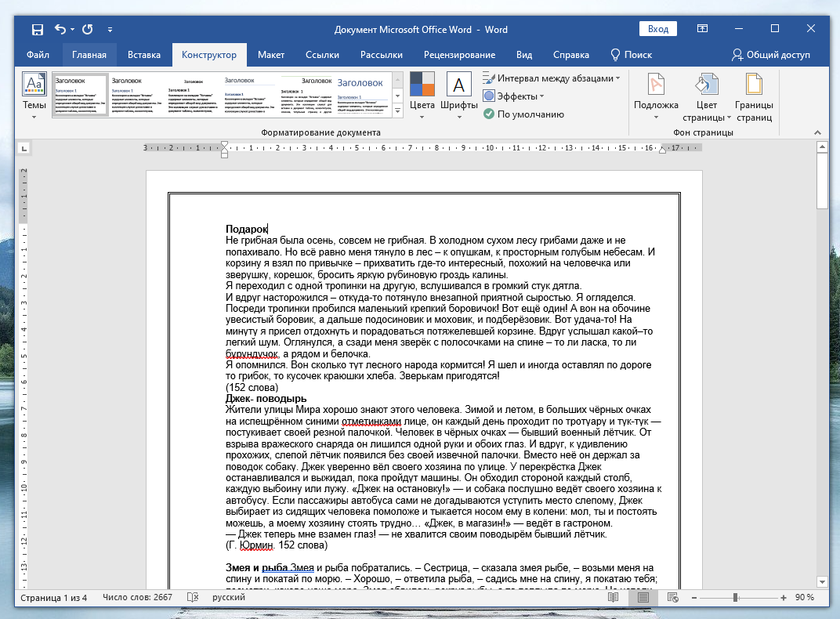Click the русский language indicator
Viewport: 840px width, 619px height.
tap(229, 597)
